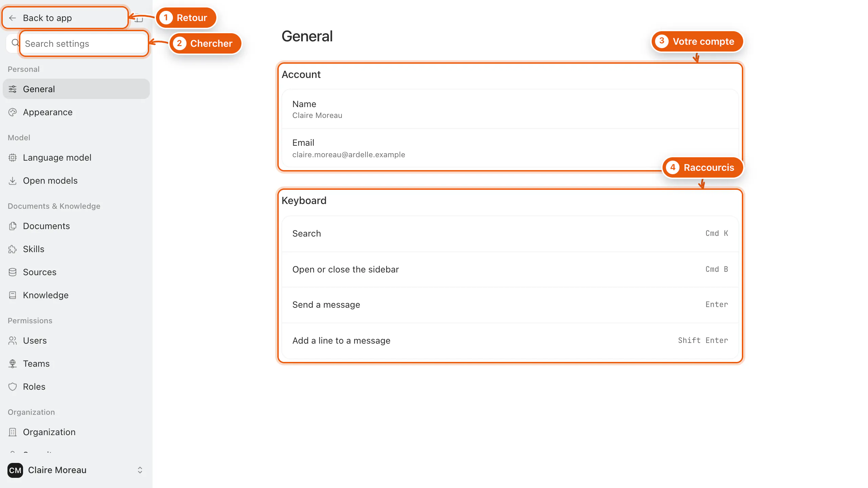Open the Organization settings item
This screenshot has height=488, width=868.
[x=76, y=432]
